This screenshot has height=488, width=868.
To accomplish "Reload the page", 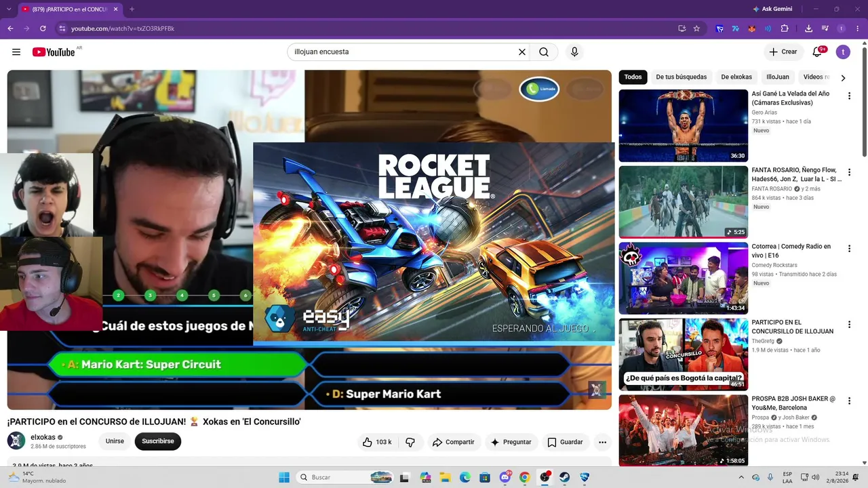I will [x=43, y=28].
